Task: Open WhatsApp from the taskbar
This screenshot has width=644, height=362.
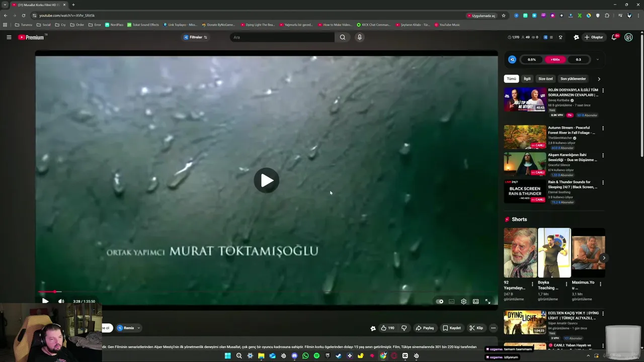Action: [x=305, y=356]
